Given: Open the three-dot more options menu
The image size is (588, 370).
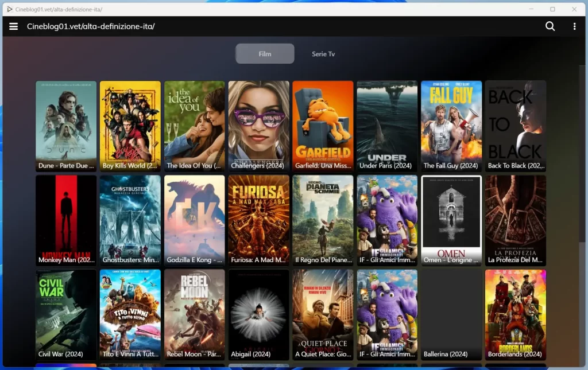Looking at the screenshot, I should coord(574,26).
